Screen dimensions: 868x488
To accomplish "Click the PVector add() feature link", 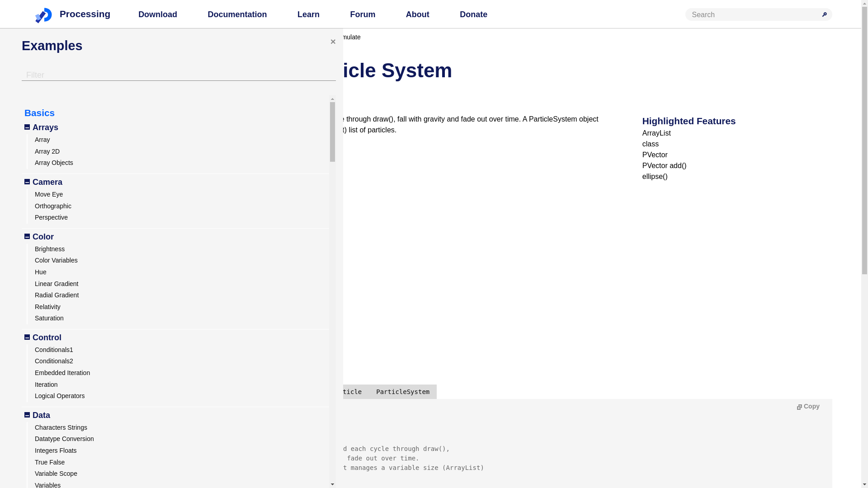I will [x=664, y=166].
